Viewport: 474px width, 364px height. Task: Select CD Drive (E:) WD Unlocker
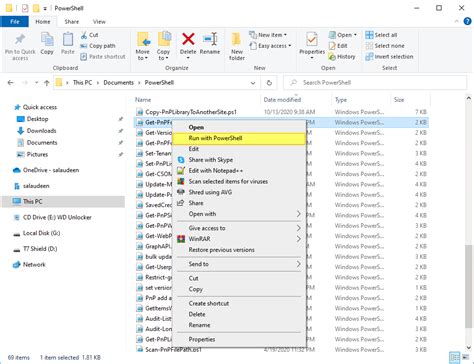(x=57, y=217)
